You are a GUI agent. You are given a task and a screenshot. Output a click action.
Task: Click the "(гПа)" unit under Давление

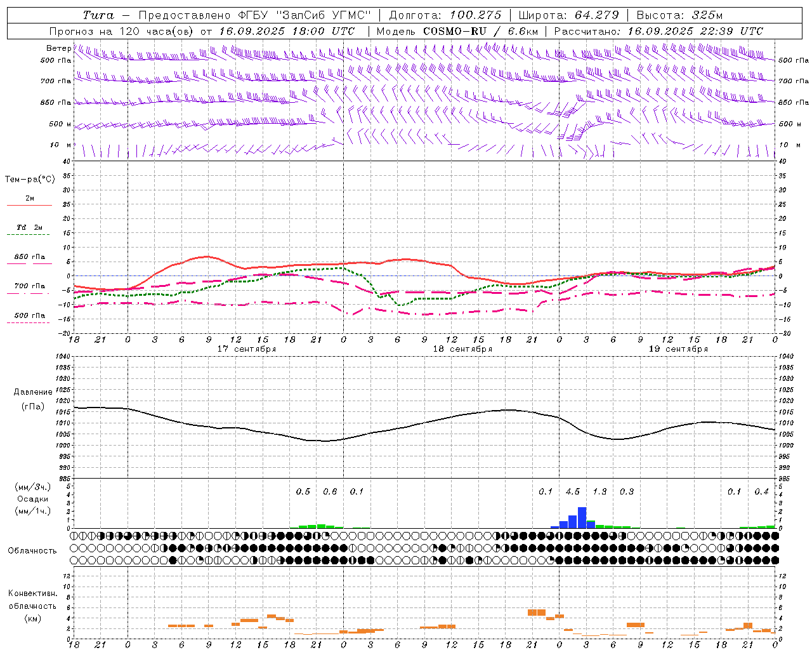33,406
